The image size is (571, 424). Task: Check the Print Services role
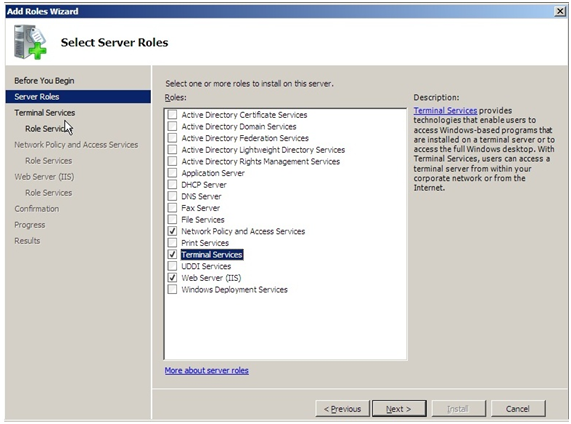[172, 243]
